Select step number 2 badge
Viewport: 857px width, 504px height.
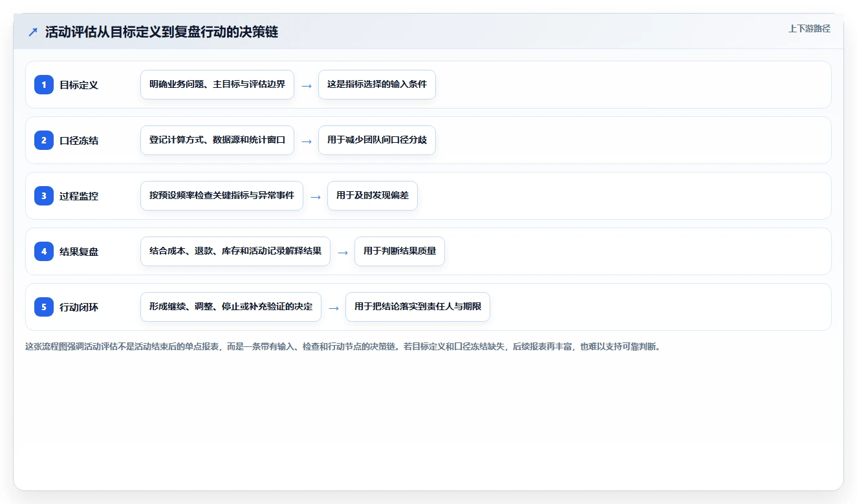click(44, 140)
